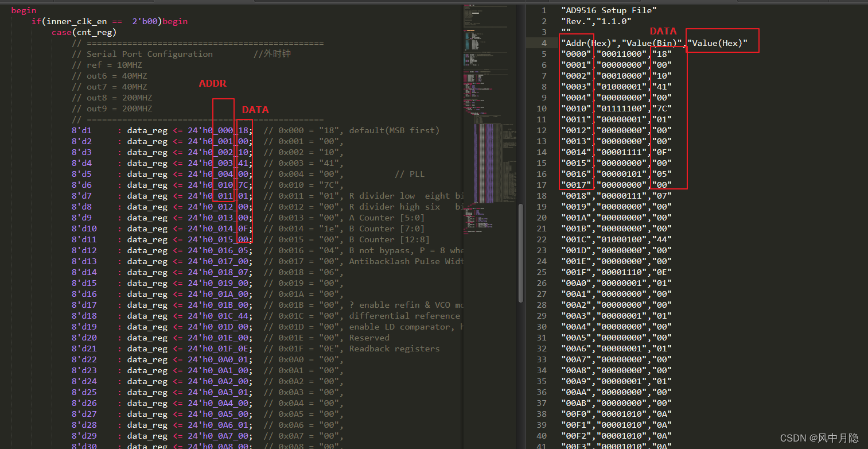The image size is (868, 449).
Task: Click binary value "00011000"
Action: pos(622,54)
